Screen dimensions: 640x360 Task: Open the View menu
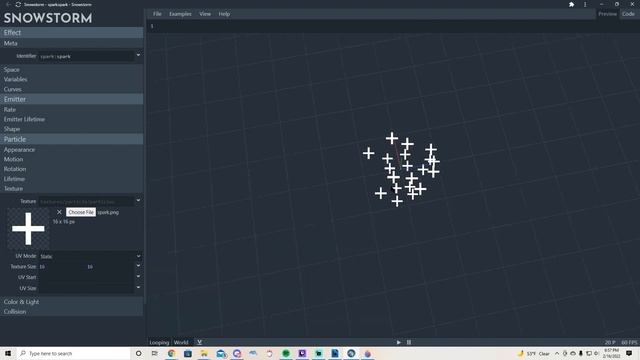tap(205, 14)
